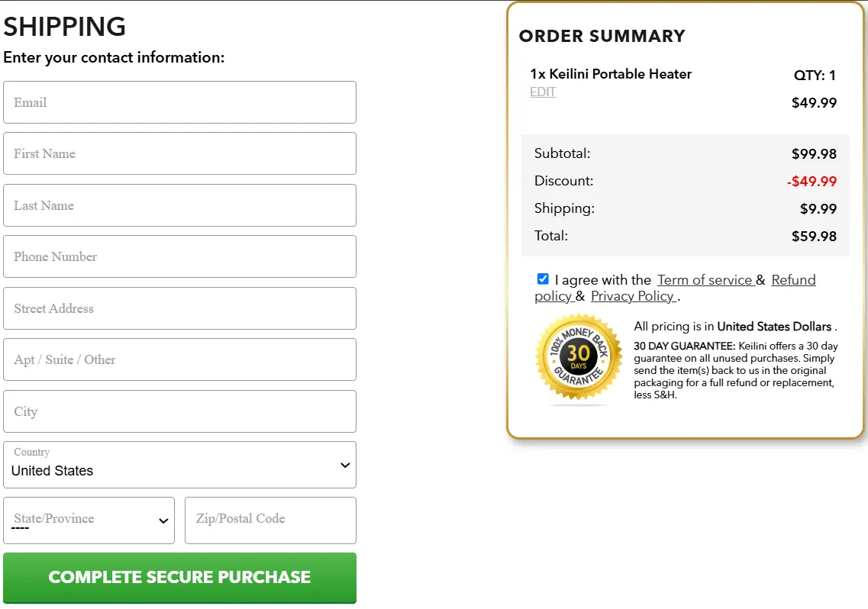Click the Email input field

click(179, 102)
